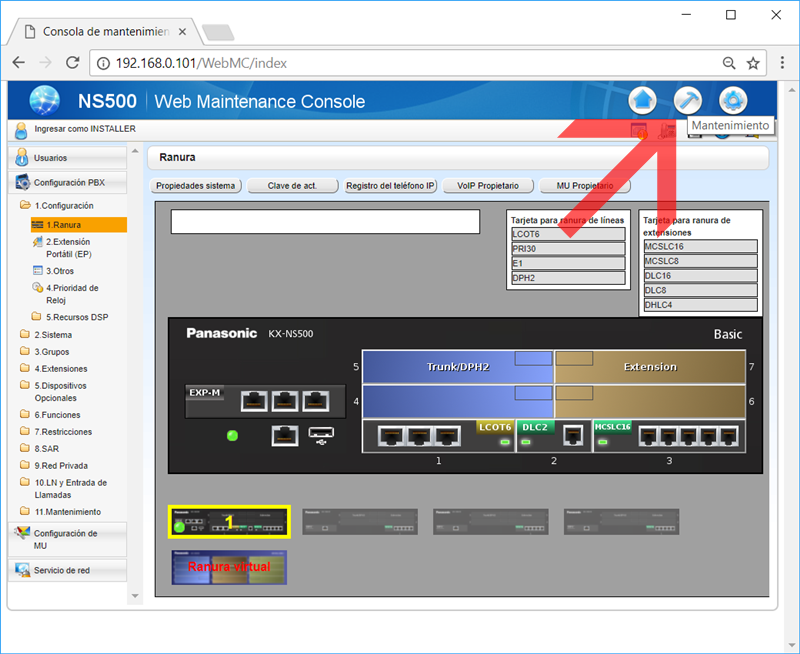Expand the 2.Sistema folder
800x654 pixels.
52,335
